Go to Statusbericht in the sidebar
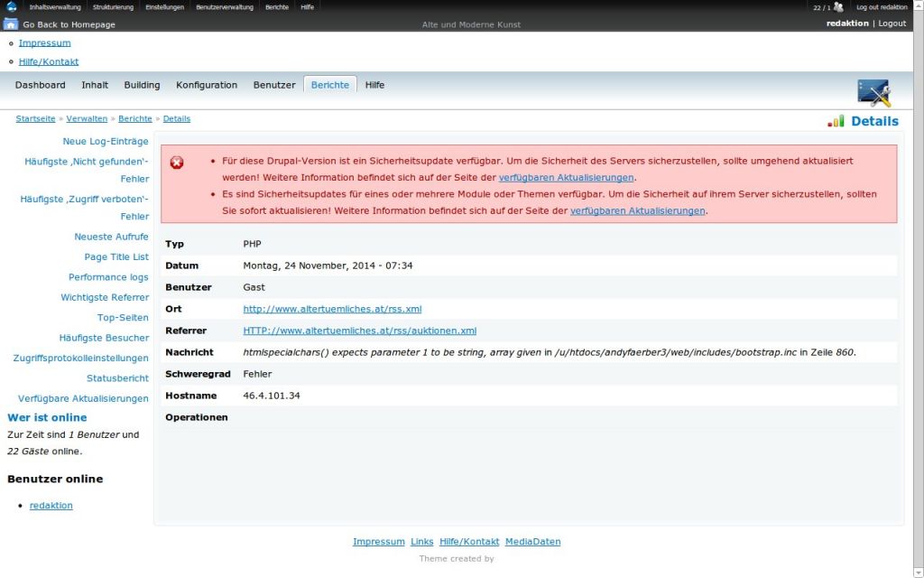This screenshot has height=578, width=924. (117, 378)
